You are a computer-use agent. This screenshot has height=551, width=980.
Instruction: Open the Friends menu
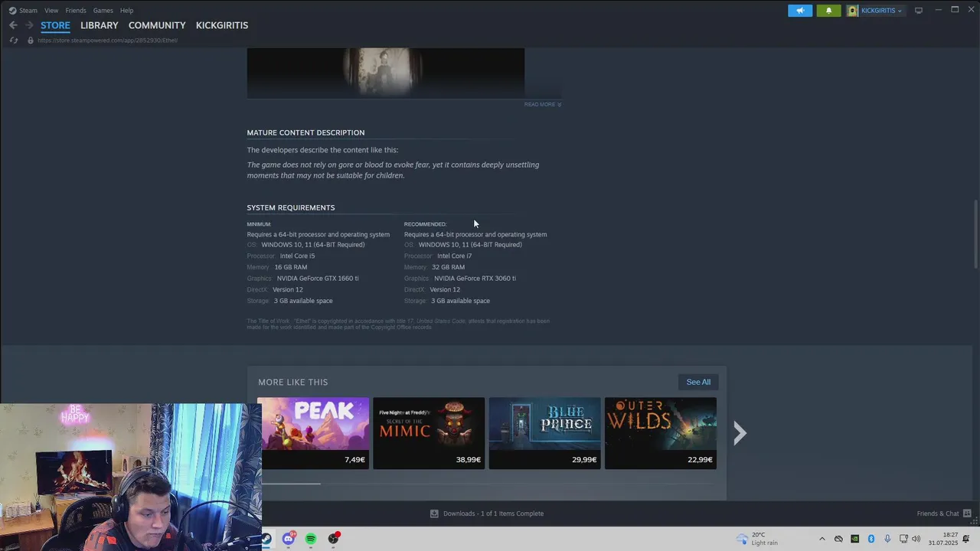76,11
